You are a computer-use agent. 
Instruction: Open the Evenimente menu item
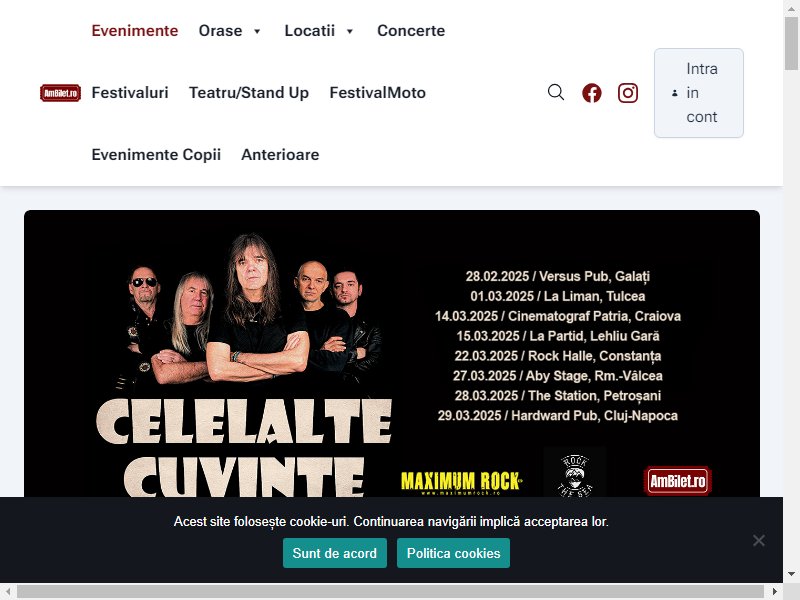(135, 31)
